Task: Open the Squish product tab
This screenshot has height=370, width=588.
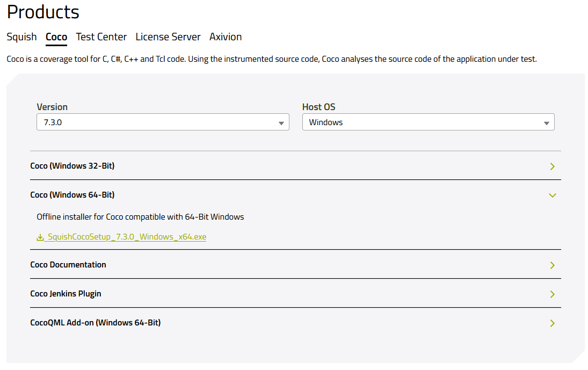Action: coord(21,37)
